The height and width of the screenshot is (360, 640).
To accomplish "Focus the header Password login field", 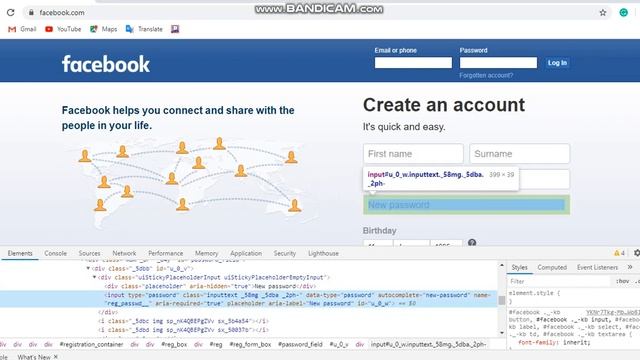I will [498, 62].
